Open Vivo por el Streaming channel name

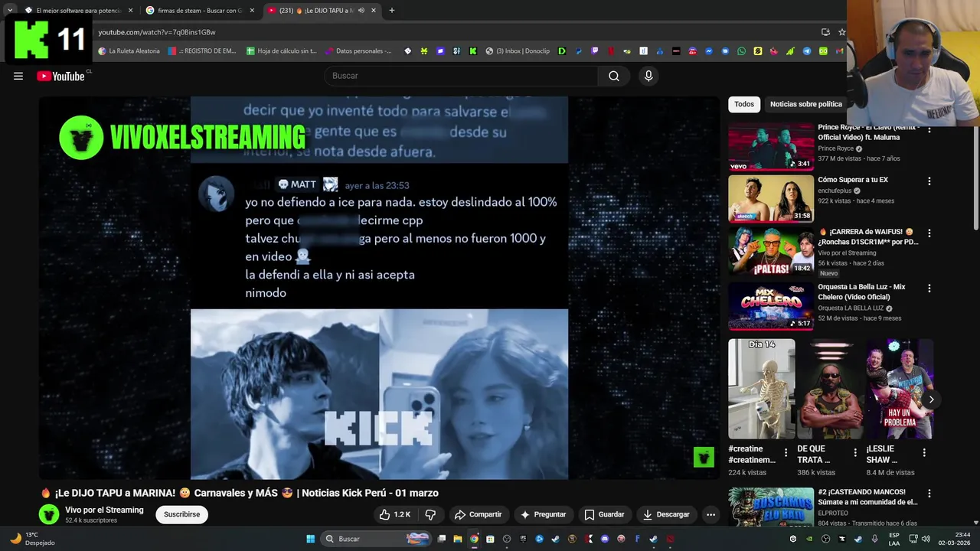click(104, 510)
